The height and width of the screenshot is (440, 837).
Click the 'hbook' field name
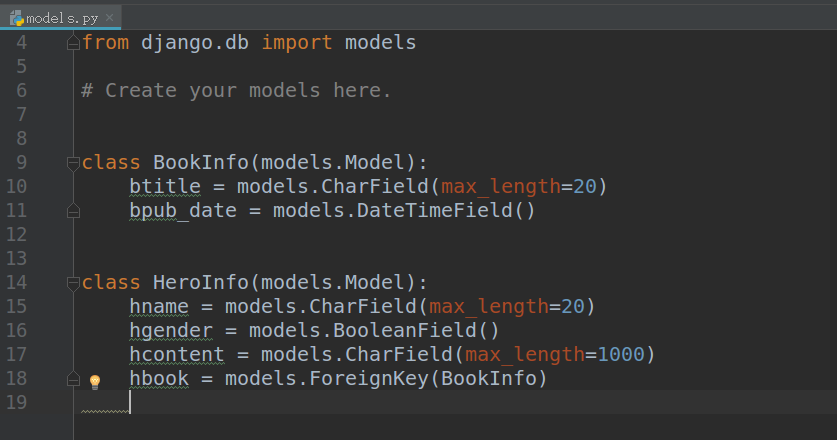click(x=159, y=379)
